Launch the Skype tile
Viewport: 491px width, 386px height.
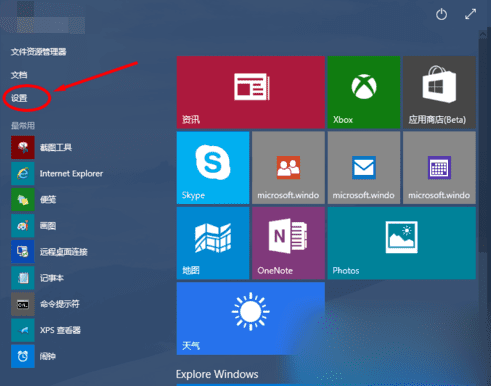tap(213, 168)
